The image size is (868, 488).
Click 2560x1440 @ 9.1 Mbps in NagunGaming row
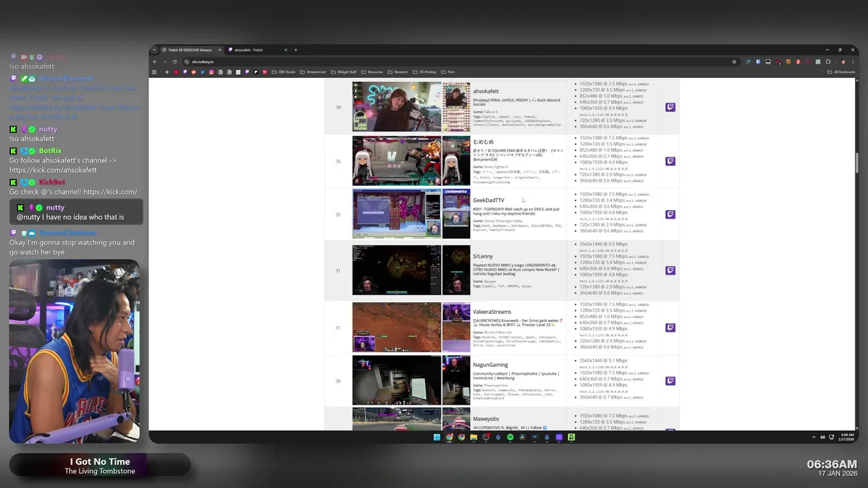click(604, 361)
